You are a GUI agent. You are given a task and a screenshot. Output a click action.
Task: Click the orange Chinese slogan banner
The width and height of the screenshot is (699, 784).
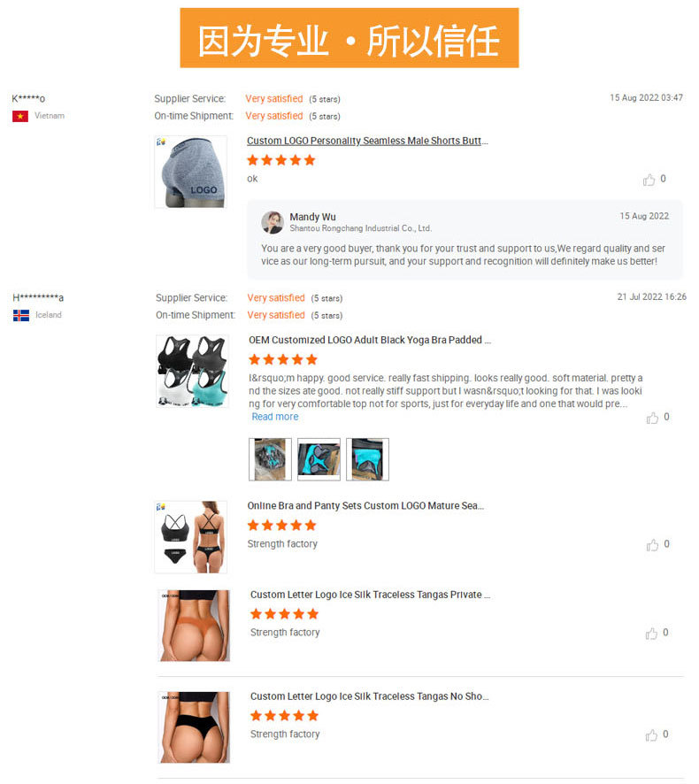(x=349, y=38)
